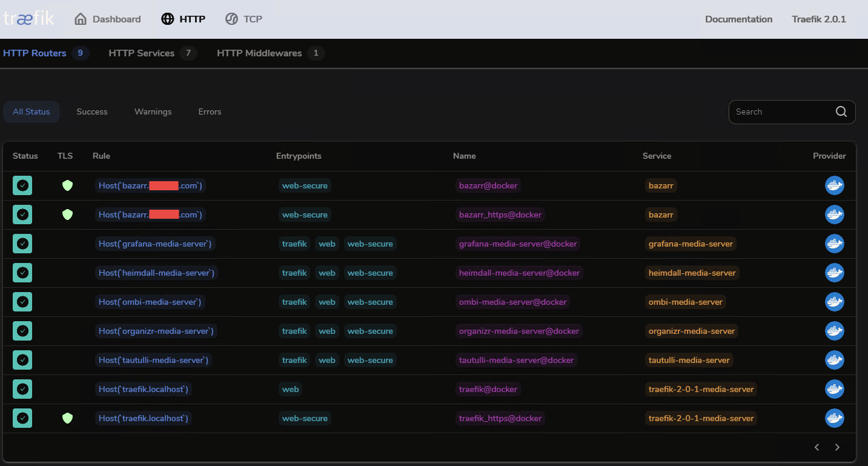
Task: Click service tag tautulli-media-server
Action: tap(689, 360)
